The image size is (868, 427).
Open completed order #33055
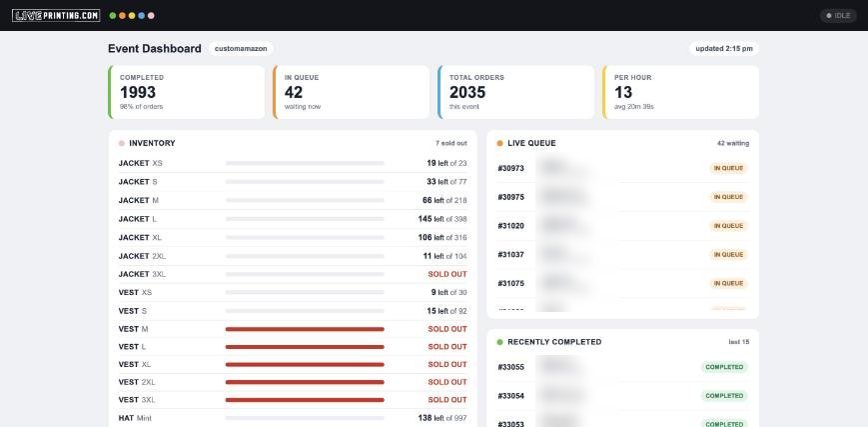[622, 367]
